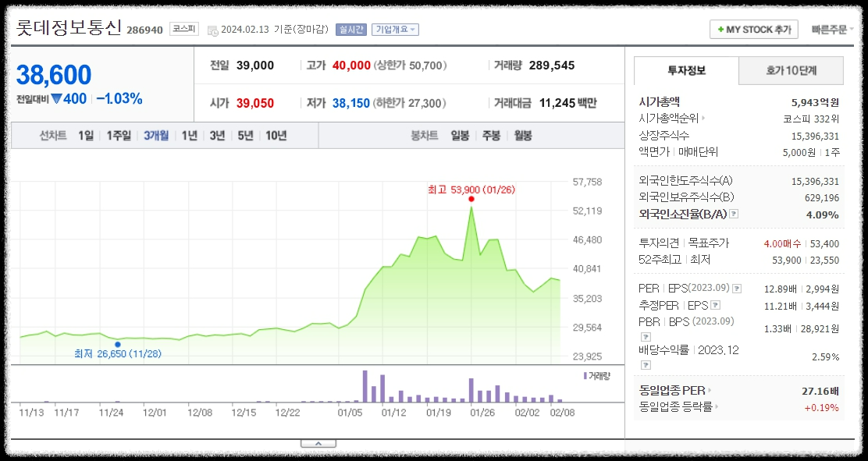
Task: Select the 3년 line chart period
Action: (x=217, y=136)
